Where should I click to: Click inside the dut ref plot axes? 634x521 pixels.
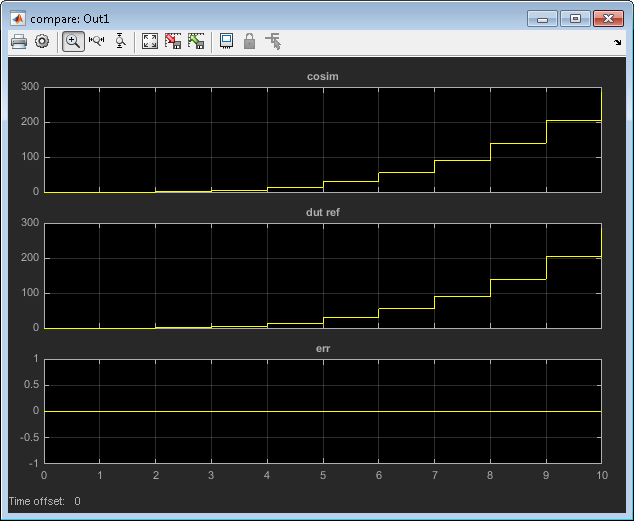coord(323,276)
